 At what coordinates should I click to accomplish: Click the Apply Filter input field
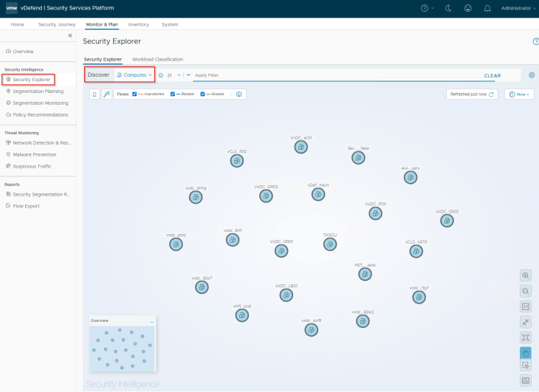point(332,75)
